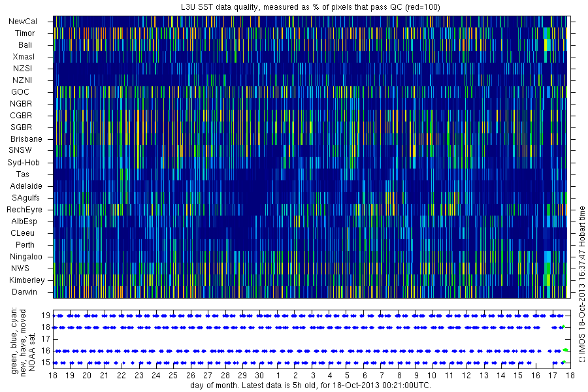This screenshot has height=392, width=588.
Task: Click the chart title about L3U SST quality
Action: click(310, 7)
